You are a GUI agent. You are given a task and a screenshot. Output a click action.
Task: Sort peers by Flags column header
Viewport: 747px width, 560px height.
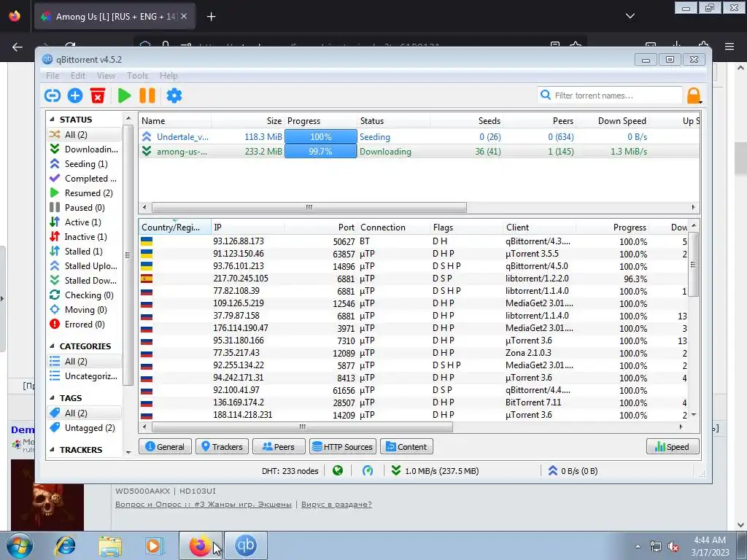[466, 227]
